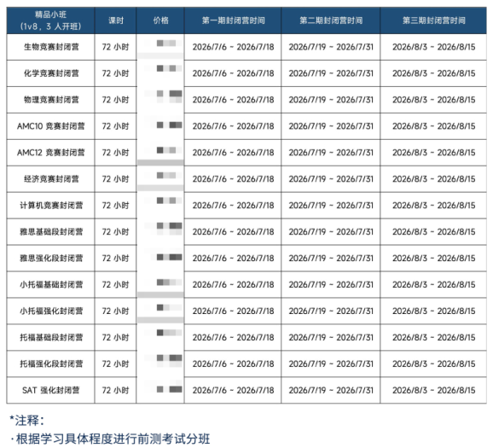Select the 小托福强化封闭营 row name
The width and height of the screenshot is (493, 448).
[51, 311]
